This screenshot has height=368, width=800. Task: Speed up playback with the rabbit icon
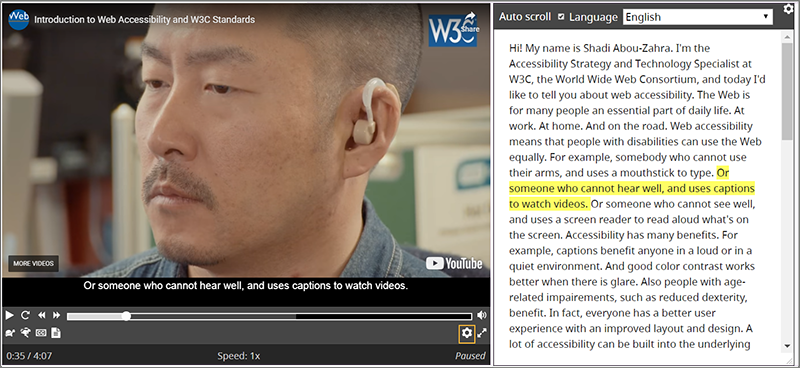pyautogui.click(x=26, y=333)
